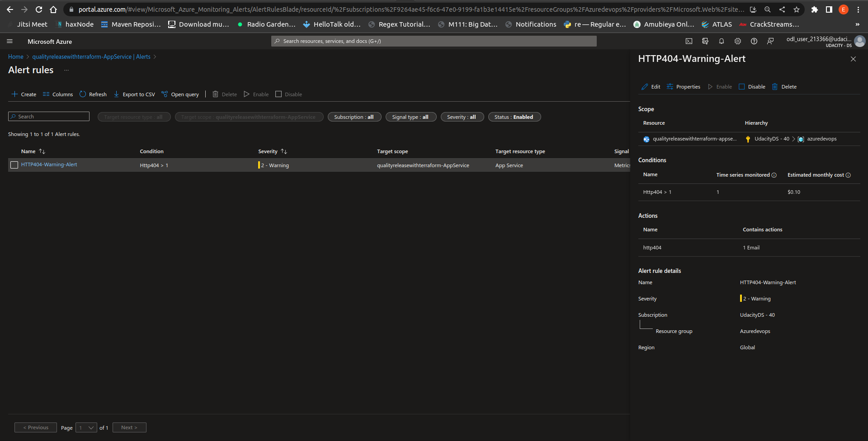Click info icon beside Estimated monthly cost

click(x=848, y=175)
